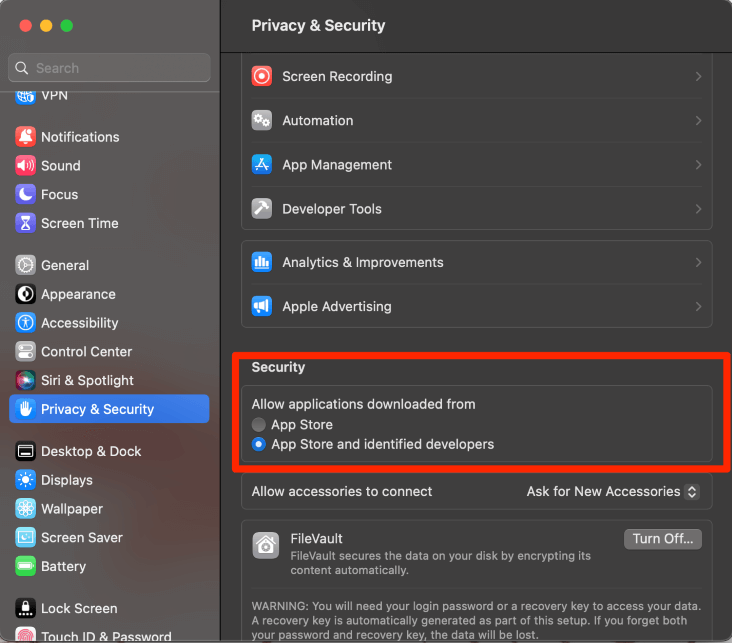
Task: Click the Apple Advertising megaphone icon
Action: pos(262,306)
